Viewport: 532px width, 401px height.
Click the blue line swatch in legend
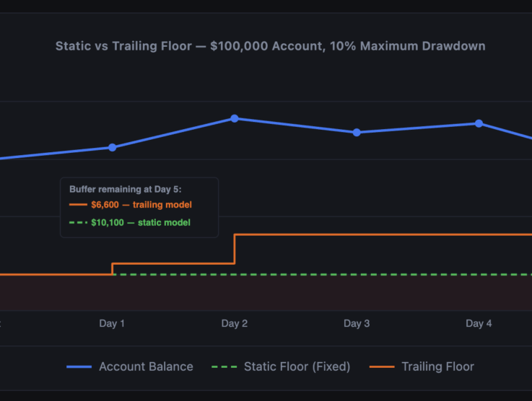[79, 367]
